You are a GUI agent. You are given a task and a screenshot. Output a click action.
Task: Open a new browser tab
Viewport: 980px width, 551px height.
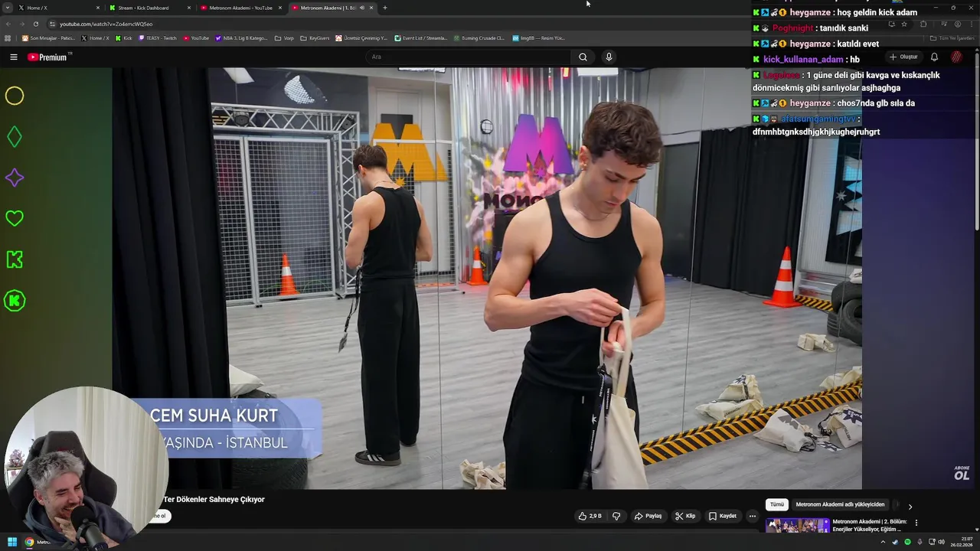pyautogui.click(x=384, y=8)
